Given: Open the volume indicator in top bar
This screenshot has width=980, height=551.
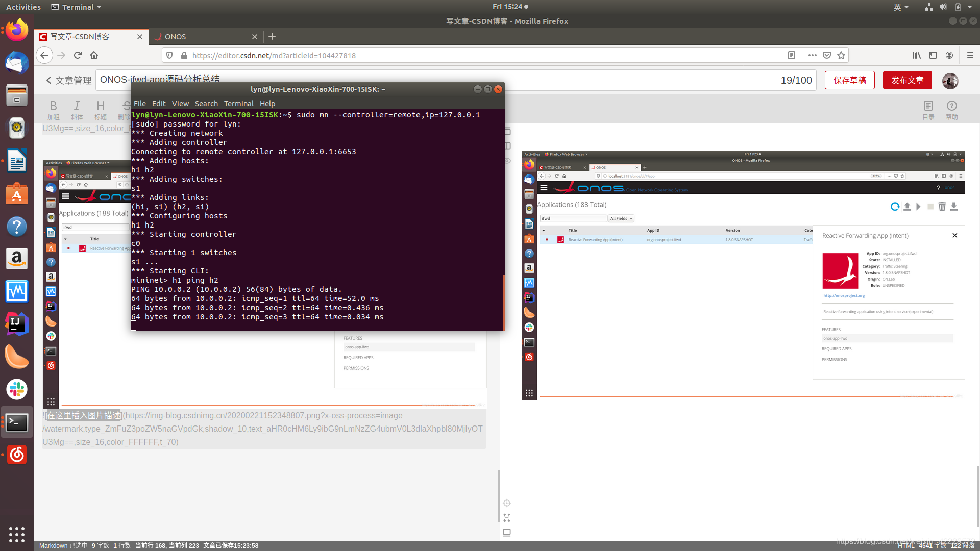Looking at the screenshot, I should (943, 7).
